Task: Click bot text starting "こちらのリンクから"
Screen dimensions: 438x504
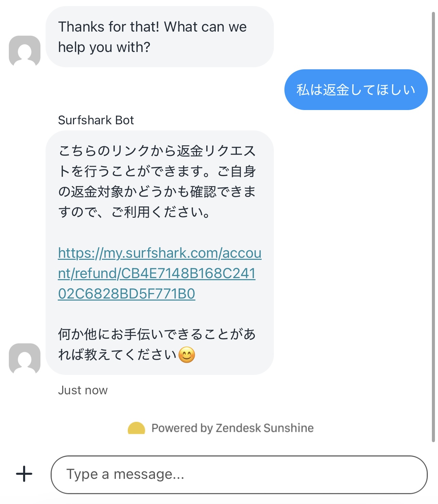Action: 157,151
